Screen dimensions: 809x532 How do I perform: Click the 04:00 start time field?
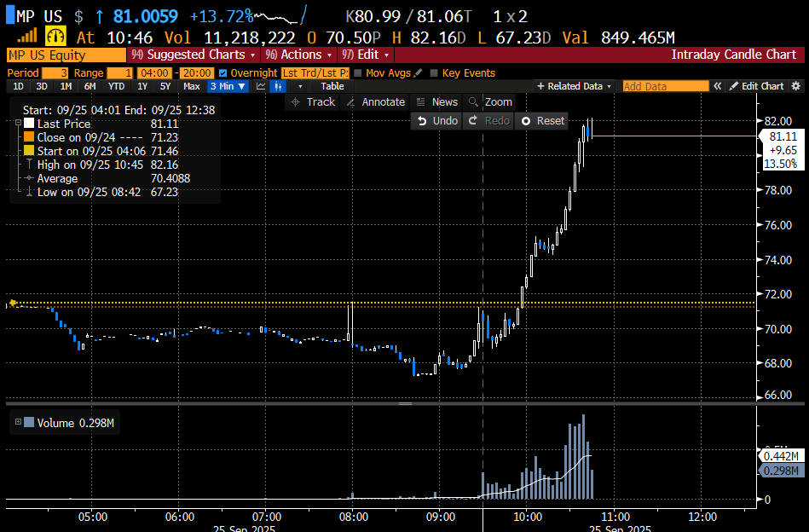(x=154, y=72)
